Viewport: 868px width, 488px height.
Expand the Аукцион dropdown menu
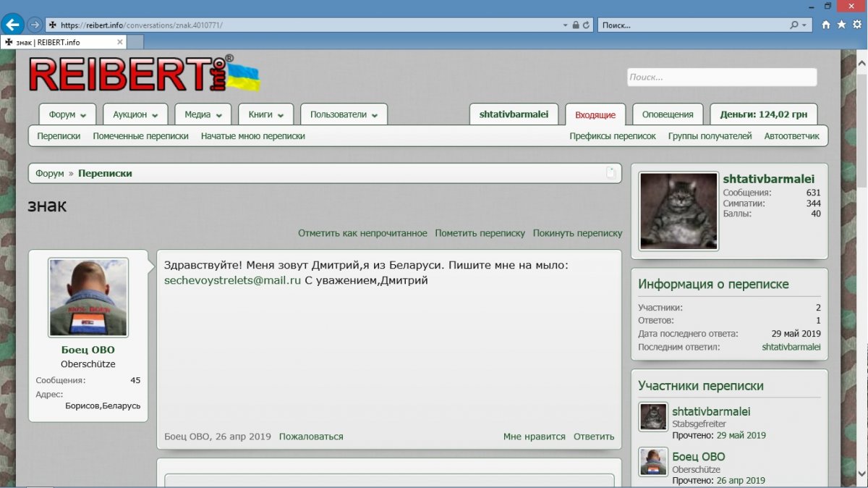pyautogui.click(x=135, y=114)
